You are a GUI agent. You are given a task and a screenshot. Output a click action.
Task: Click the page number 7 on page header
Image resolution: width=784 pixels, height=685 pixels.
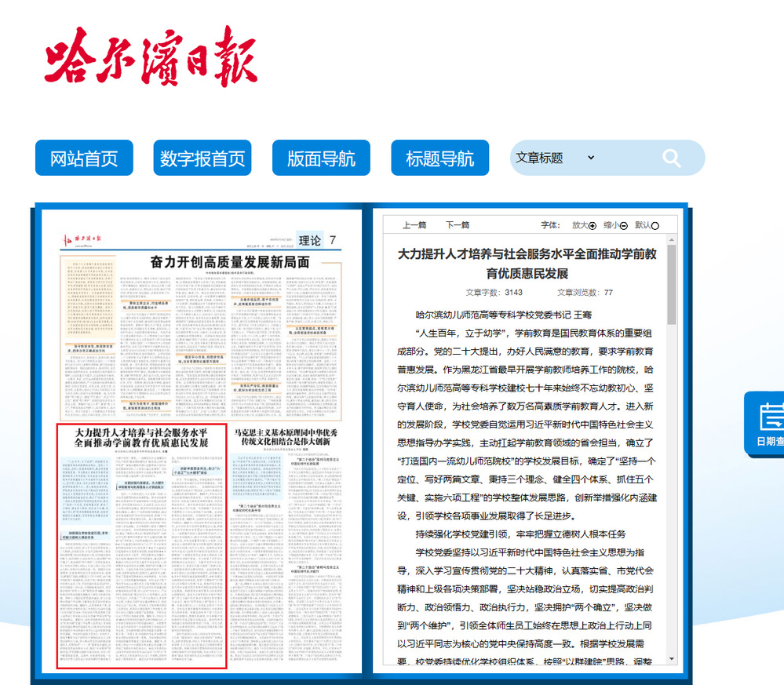coord(333,240)
